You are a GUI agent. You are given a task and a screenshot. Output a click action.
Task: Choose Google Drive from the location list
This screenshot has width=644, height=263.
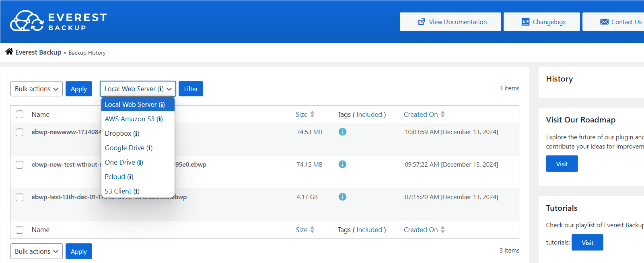coord(128,148)
